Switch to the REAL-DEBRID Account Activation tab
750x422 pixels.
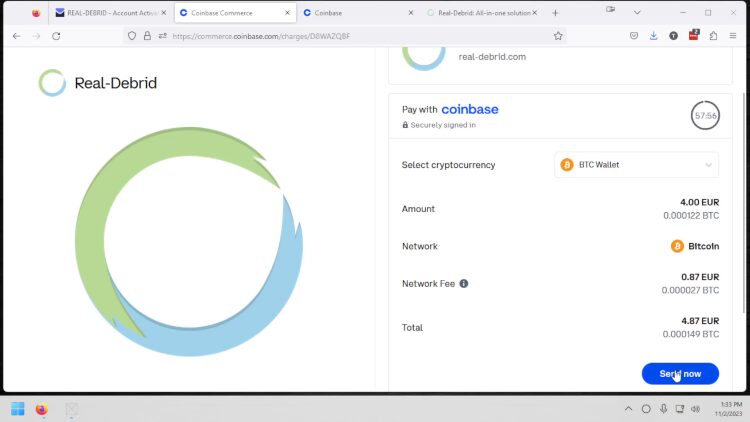(x=109, y=13)
